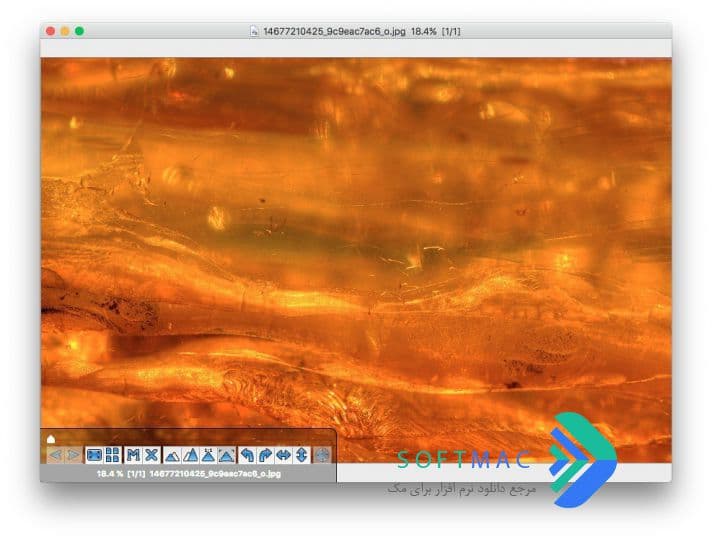The width and height of the screenshot is (712, 540).
Task: Click the M mark image icon
Action: [x=133, y=455]
